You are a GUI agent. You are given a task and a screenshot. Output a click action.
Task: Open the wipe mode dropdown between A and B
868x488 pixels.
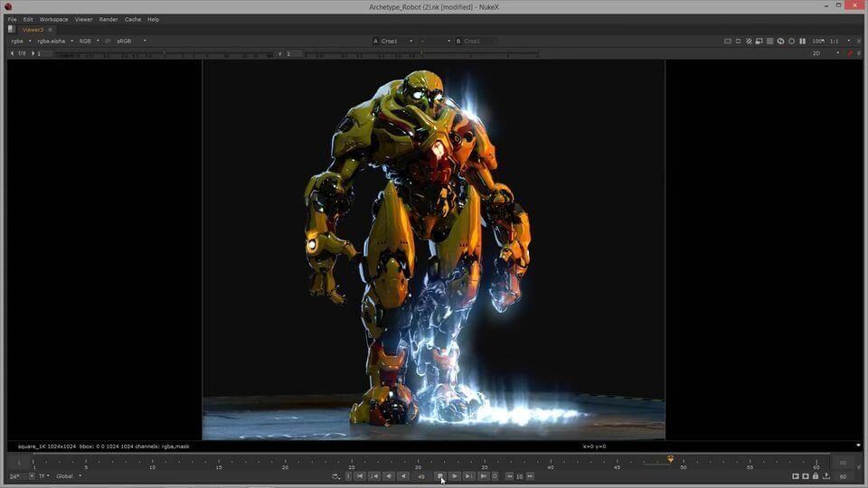click(435, 41)
